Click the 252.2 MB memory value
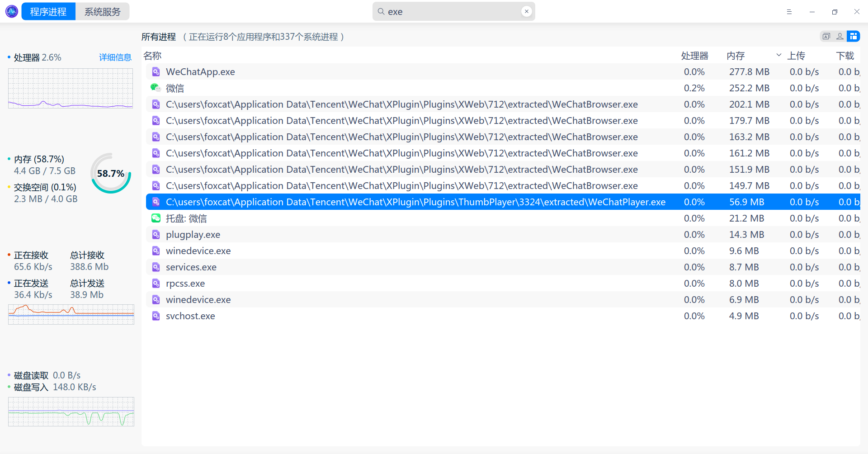 (749, 88)
